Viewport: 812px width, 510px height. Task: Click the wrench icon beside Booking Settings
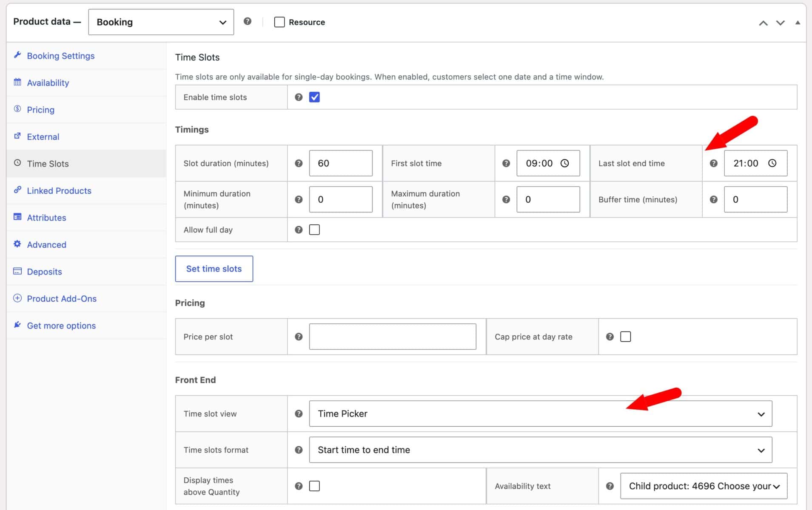pyautogui.click(x=17, y=55)
